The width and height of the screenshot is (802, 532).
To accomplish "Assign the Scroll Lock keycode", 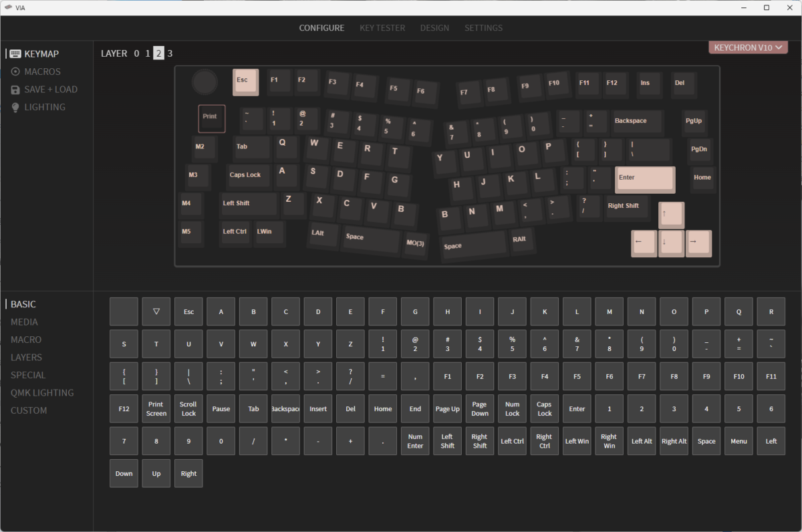I will [188, 408].
